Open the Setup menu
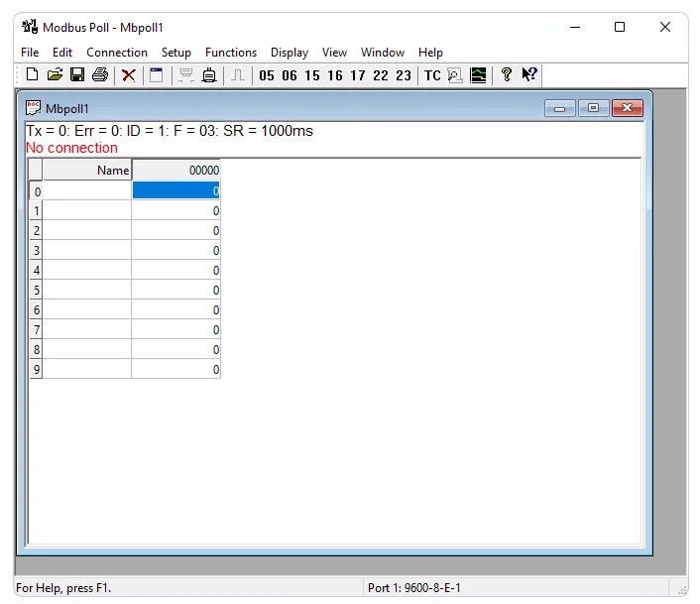 click(x=176, y=53)
